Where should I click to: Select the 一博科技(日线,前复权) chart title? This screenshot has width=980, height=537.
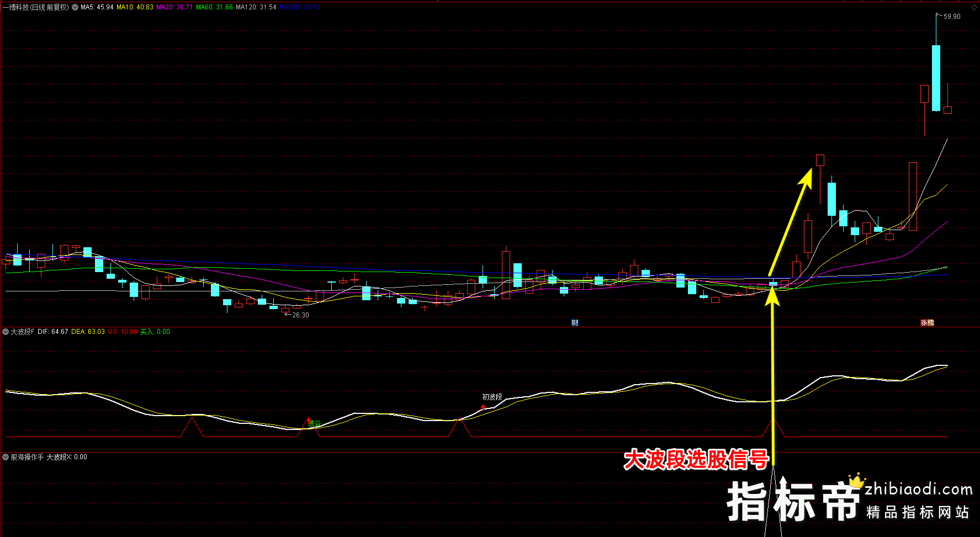pos(36,7)
